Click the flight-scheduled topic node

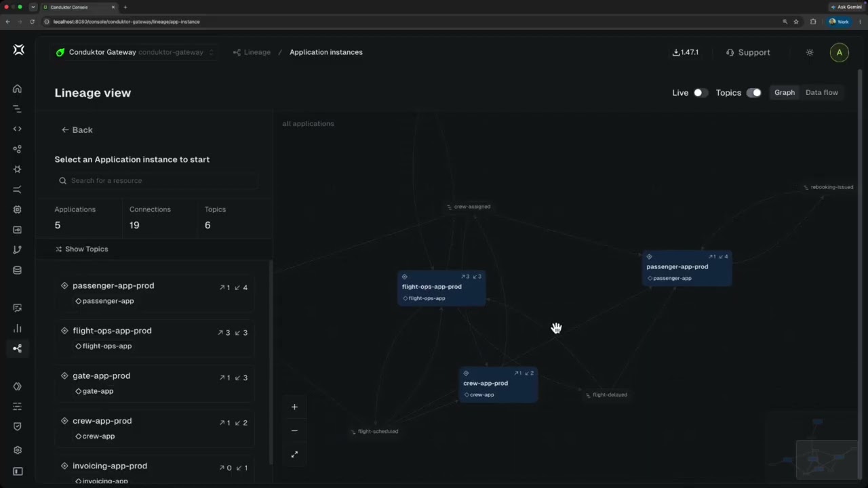point(374,431)
